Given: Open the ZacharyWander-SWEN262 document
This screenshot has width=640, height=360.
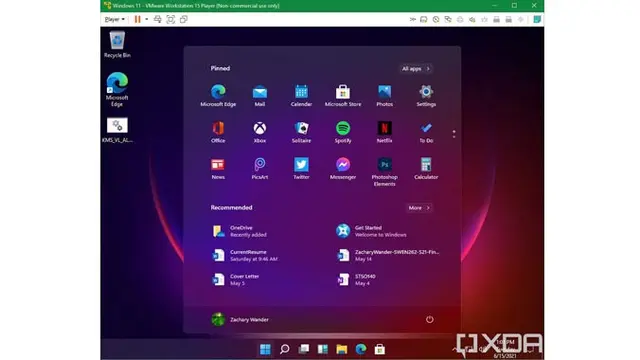Looking at the screenshot, I should 388,255.
